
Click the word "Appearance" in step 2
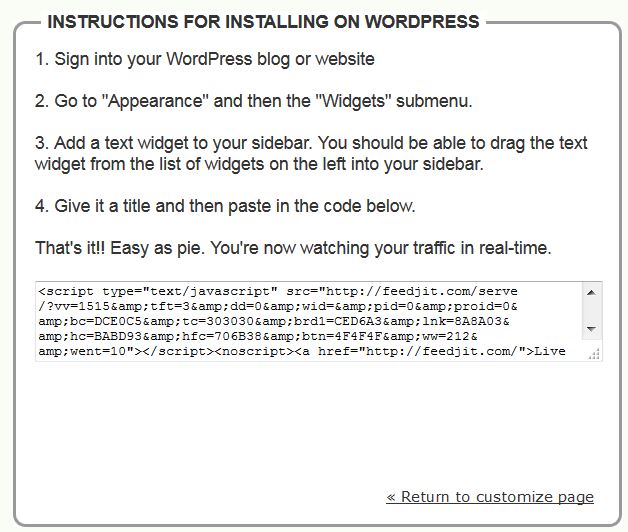tap(155, 101)
